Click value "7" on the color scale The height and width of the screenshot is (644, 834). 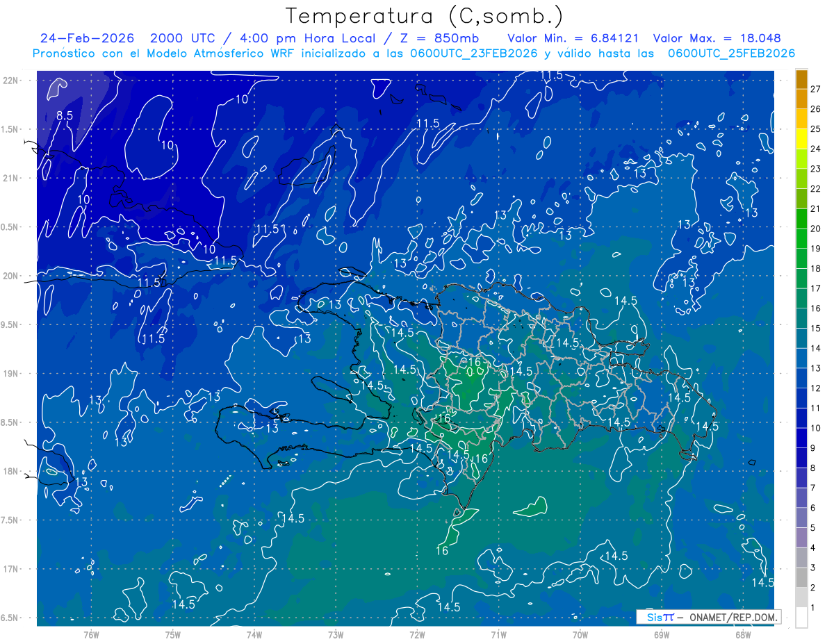click(x=813, y=488)
